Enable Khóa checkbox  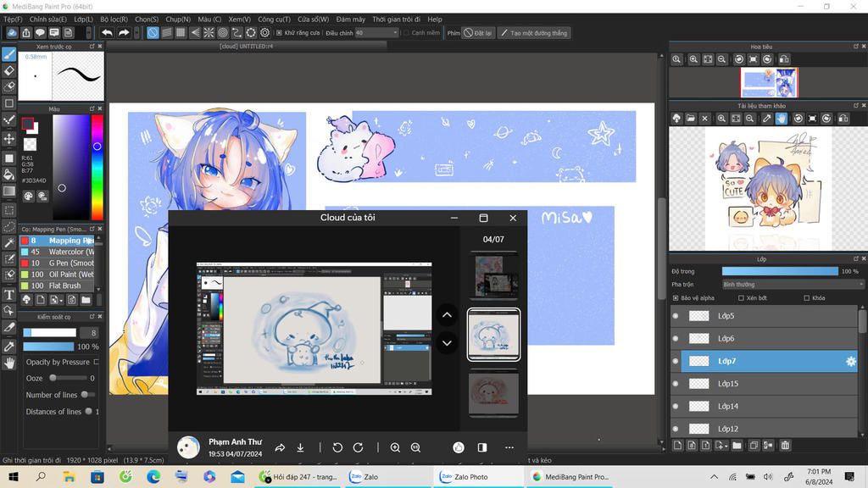point(807,298)
